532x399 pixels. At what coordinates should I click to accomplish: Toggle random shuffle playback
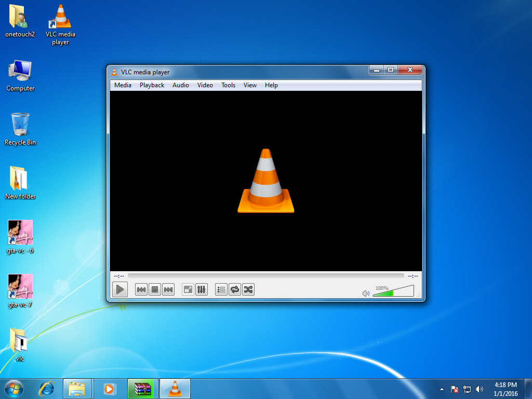pyautogui.click(x=248, y=289)
